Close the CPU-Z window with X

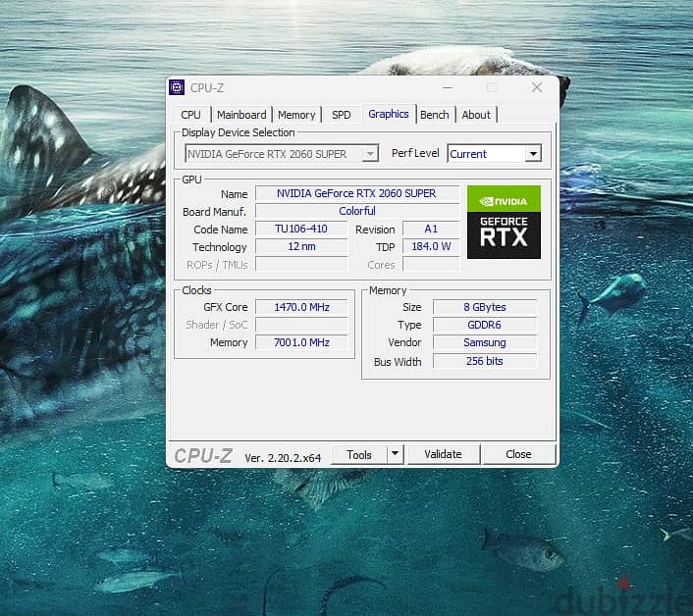537,87
